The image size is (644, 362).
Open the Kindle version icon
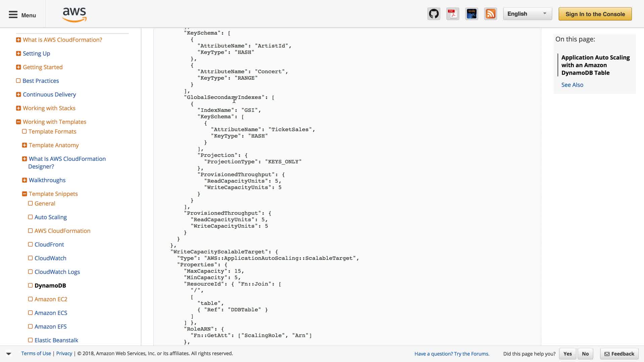pos(472,14)
